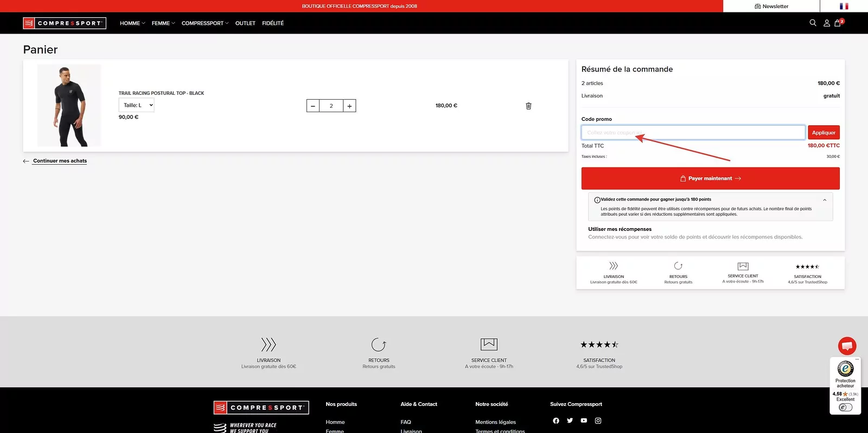Open the user account icon

click(x=827, y=23)
